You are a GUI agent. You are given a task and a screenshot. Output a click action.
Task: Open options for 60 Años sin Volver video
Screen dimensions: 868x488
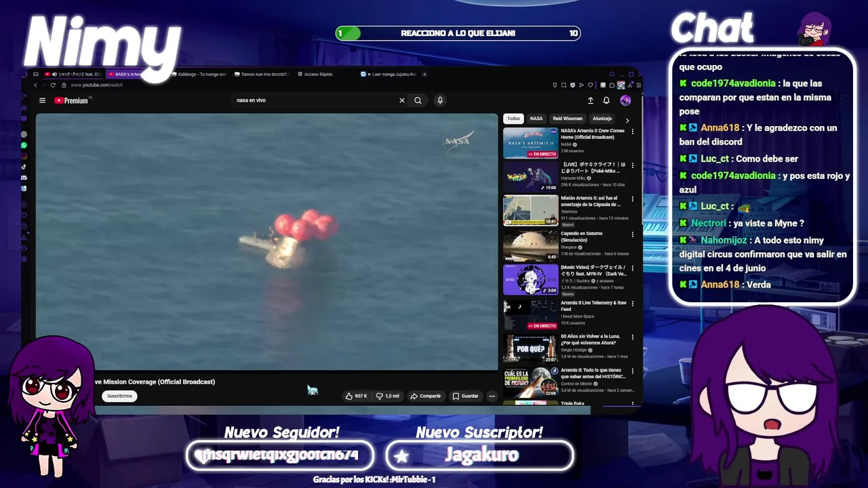point(633,337)
